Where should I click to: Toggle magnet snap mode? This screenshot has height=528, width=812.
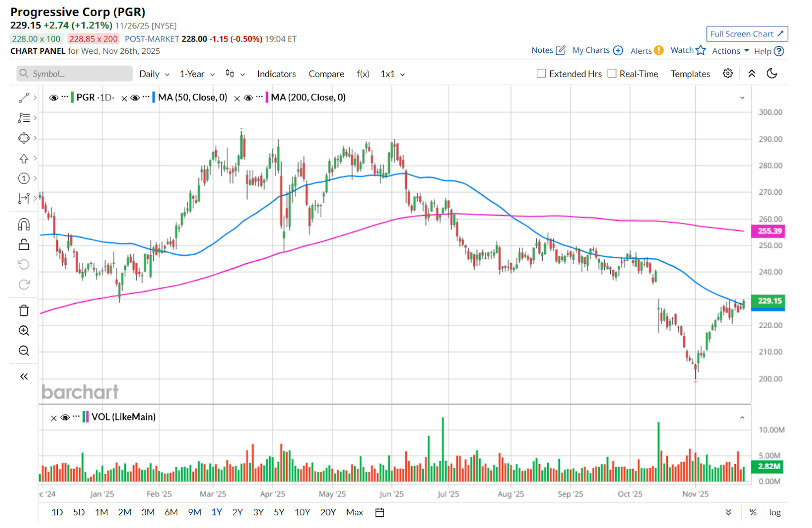coord(24,224)
